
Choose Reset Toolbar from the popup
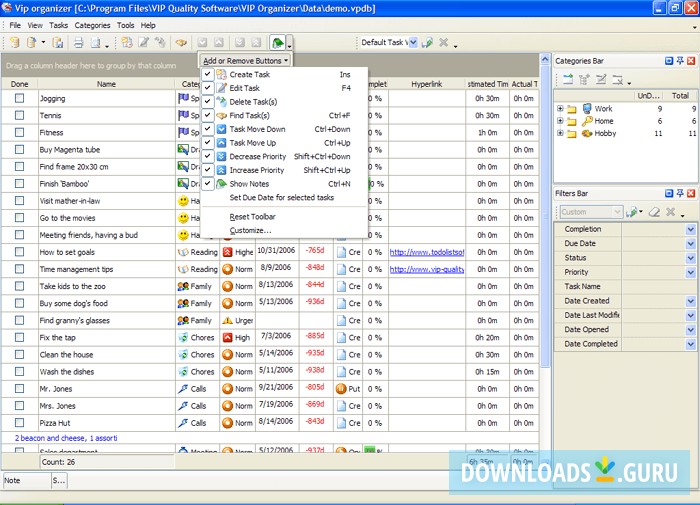(284, 217)
